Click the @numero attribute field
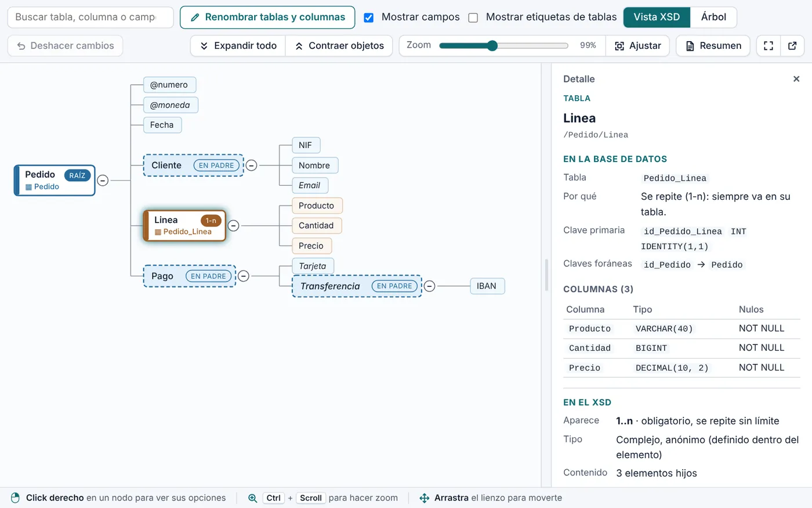The width and height of the screenshot is (812, 508). click(x=169, y=85)
